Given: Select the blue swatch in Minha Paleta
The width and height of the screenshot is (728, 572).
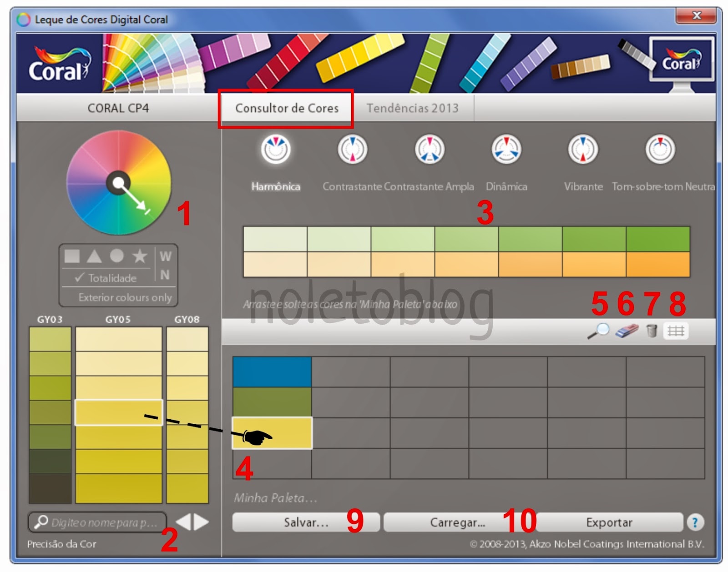Looking at the screenshot, I should [x=272, y=372].
